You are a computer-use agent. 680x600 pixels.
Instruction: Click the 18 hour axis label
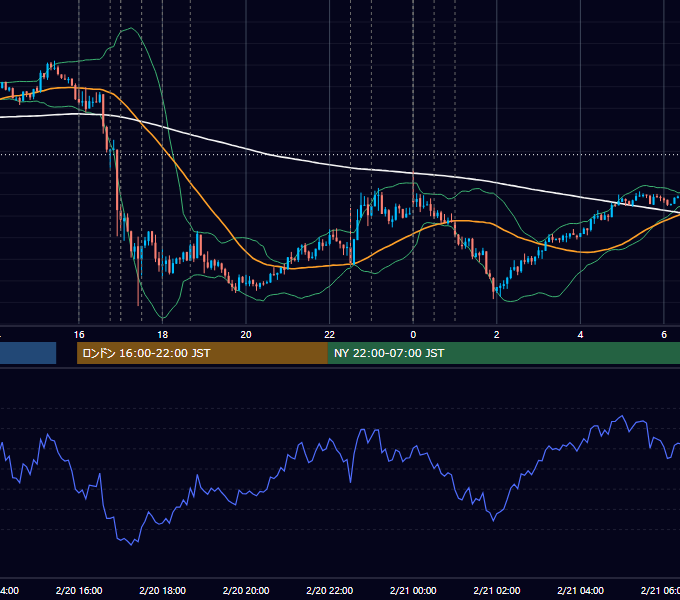tap(163, 335)
